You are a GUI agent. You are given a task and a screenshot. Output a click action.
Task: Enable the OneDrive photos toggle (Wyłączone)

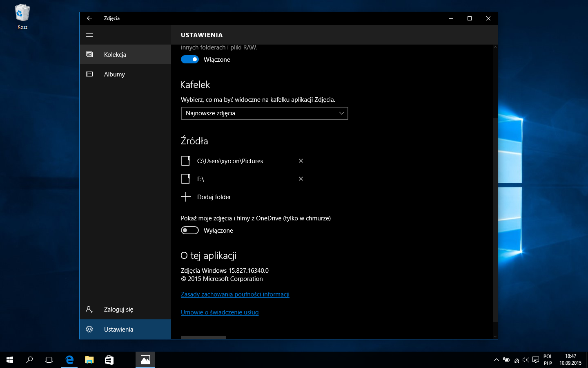[190, 230]
